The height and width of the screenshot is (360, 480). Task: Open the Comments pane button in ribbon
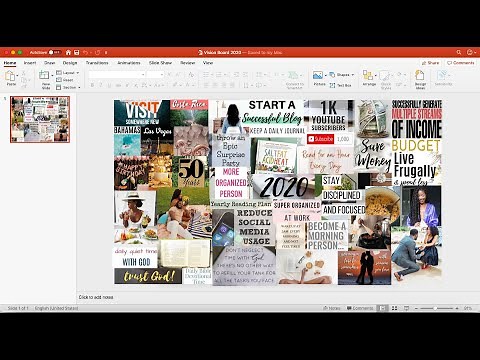[x=461, y=63]
